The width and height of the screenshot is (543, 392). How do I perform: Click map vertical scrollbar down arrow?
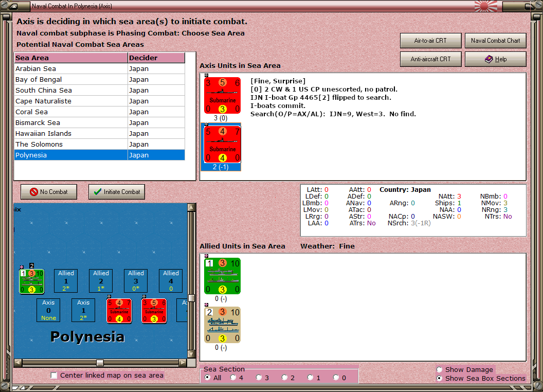pos(191,354)
